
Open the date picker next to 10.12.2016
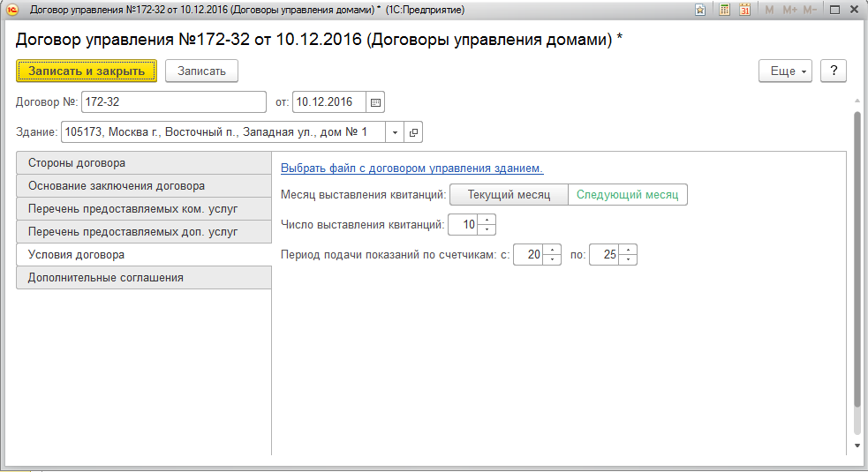375,102
